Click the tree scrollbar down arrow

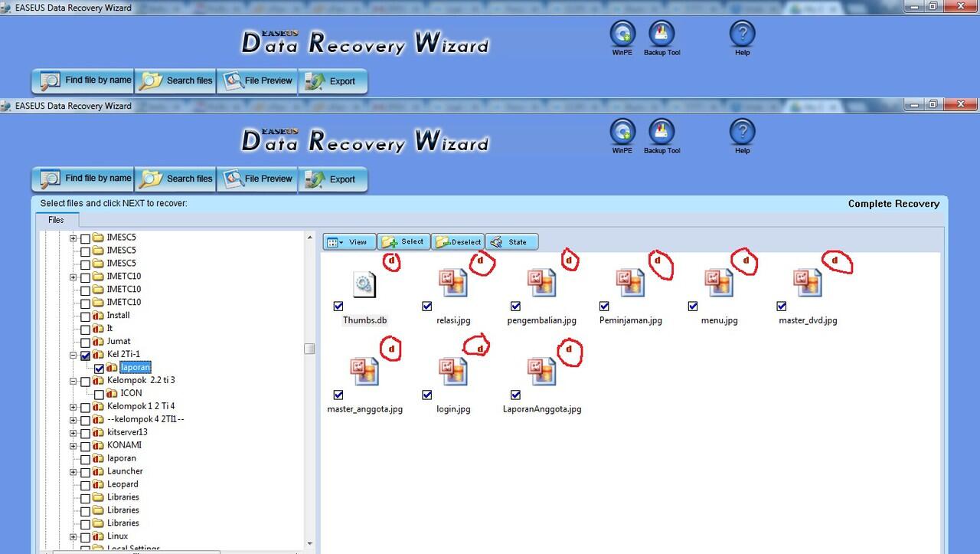(309, 543)
